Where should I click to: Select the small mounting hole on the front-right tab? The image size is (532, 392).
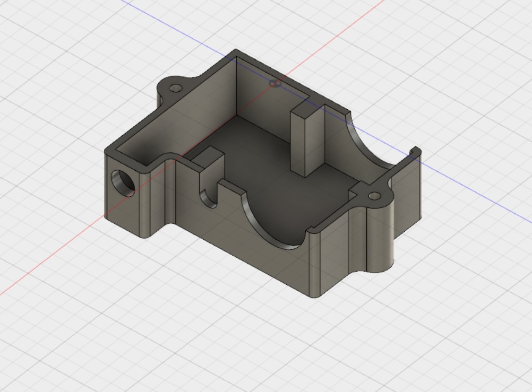[x=374, y=196]
